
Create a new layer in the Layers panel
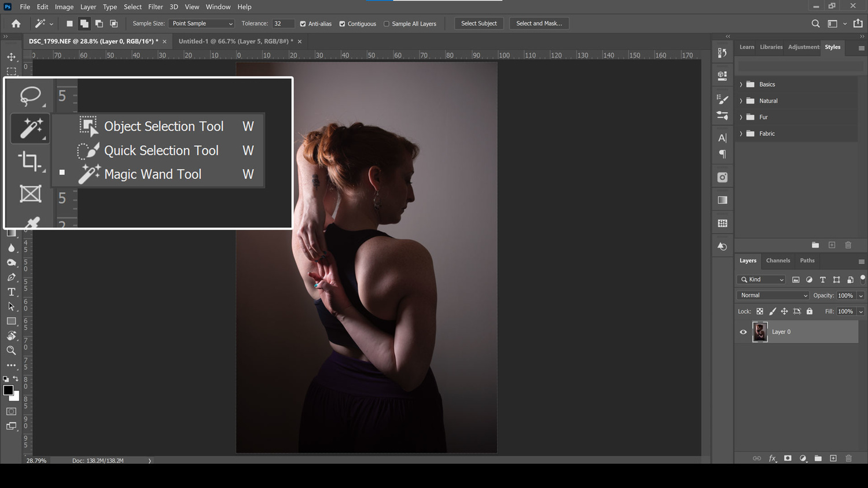point(833,458)
